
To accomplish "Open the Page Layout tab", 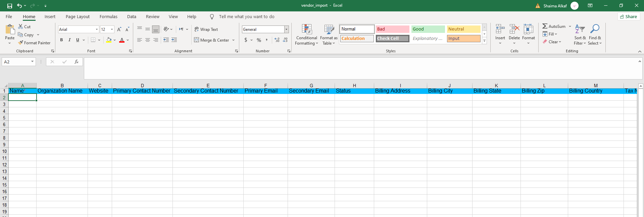I will pos(78,17).
